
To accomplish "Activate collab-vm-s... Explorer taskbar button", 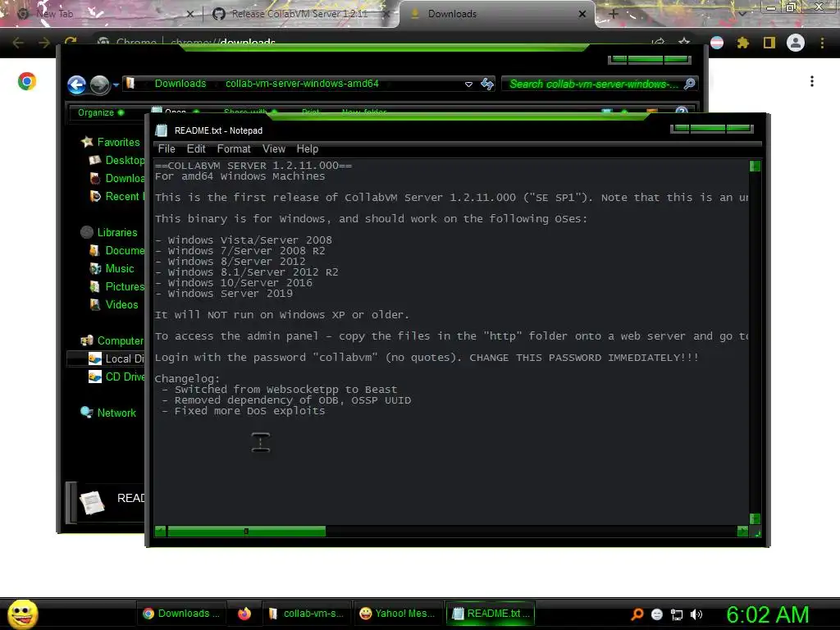I will click(x=307, y=614).
